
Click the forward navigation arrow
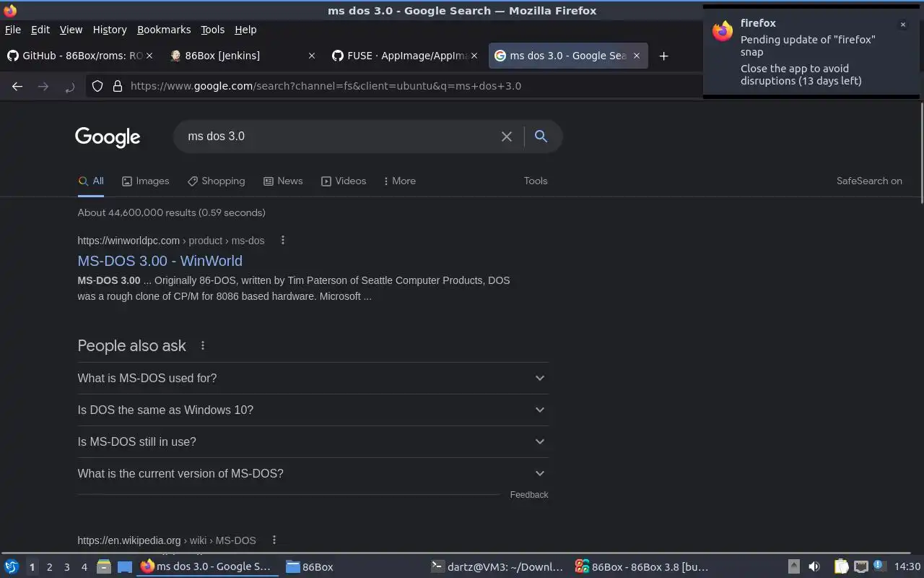click(43, 86)
